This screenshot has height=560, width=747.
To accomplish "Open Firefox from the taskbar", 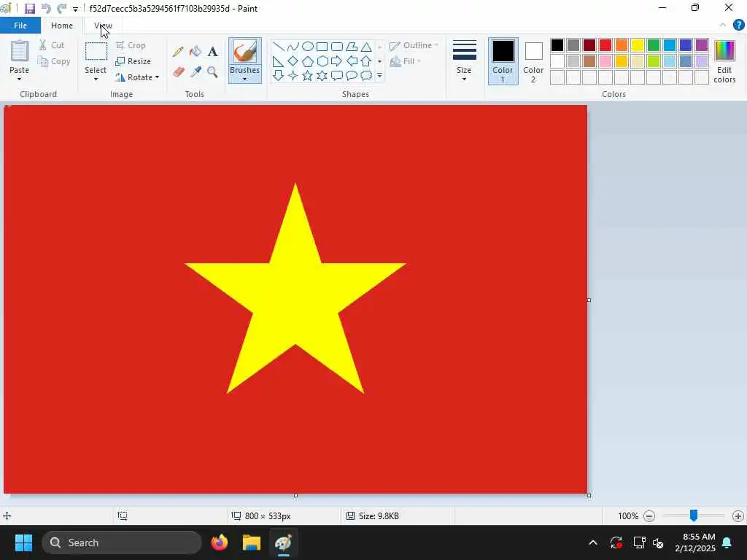I will click(x=220, y=542).
